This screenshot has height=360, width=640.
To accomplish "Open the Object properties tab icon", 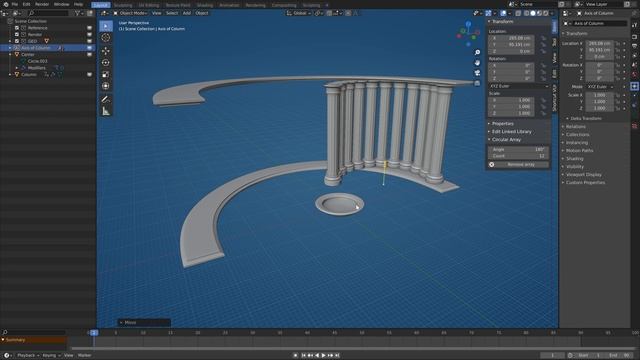I will coord(634,86).
